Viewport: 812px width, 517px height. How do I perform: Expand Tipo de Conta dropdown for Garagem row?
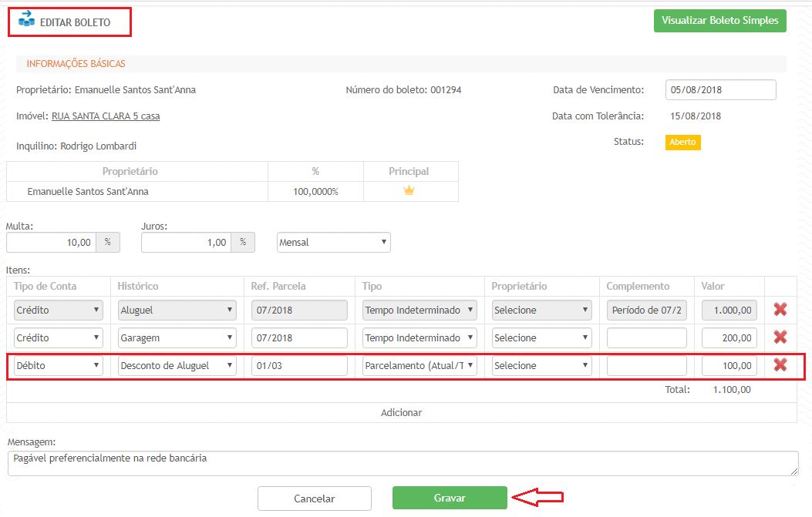tap(58, 337)
